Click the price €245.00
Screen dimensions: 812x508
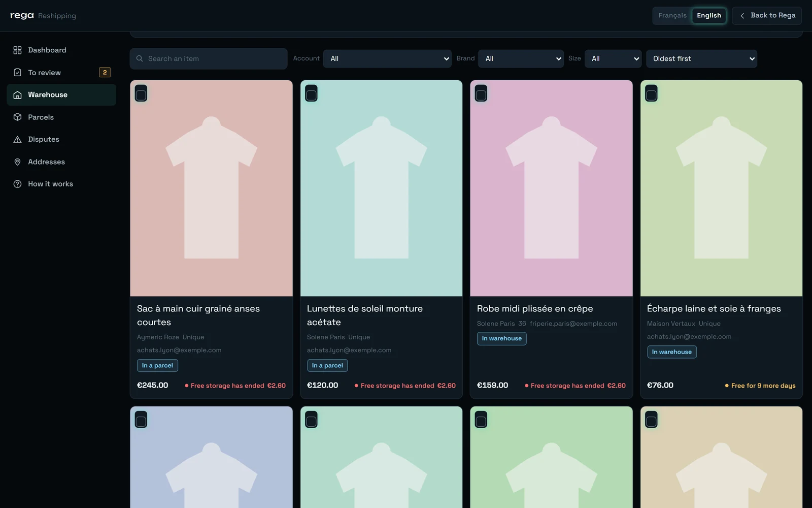coord(153,386)
